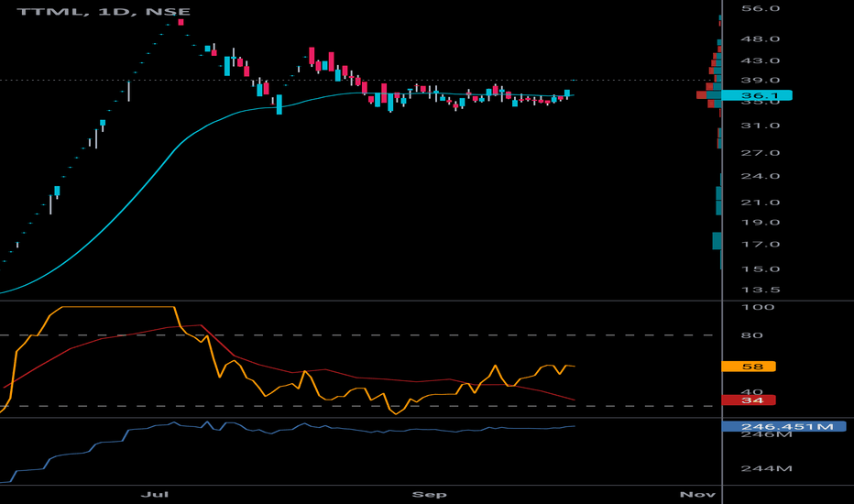Click the TTML, 1D, NSE chart title
Screen dimensions: 854x504
click(x=104, y=11)
